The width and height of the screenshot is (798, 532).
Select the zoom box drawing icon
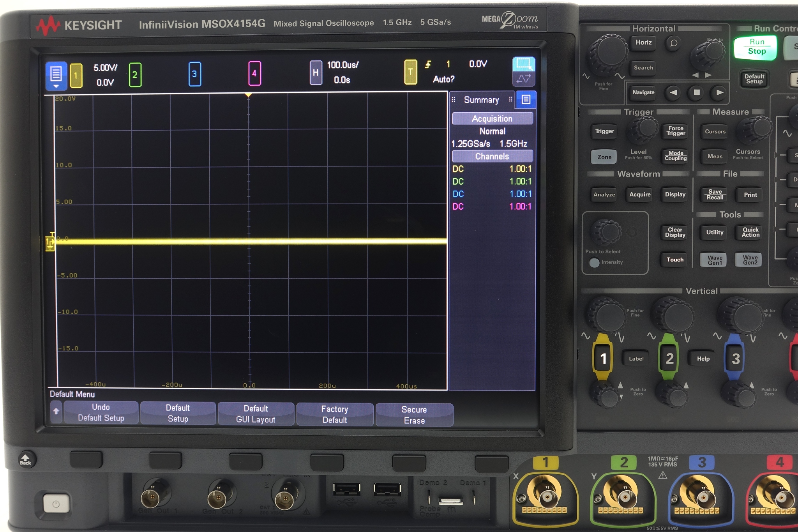(x=523, y=64)
